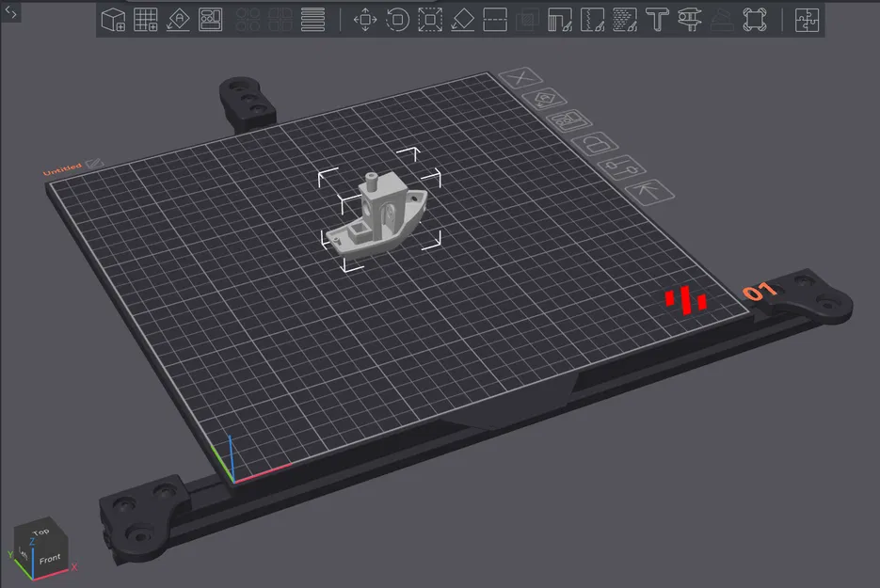Rename the Untitled plate via the edit icon
This screenshot has height=588, width=880.
(x=95, y=163)
